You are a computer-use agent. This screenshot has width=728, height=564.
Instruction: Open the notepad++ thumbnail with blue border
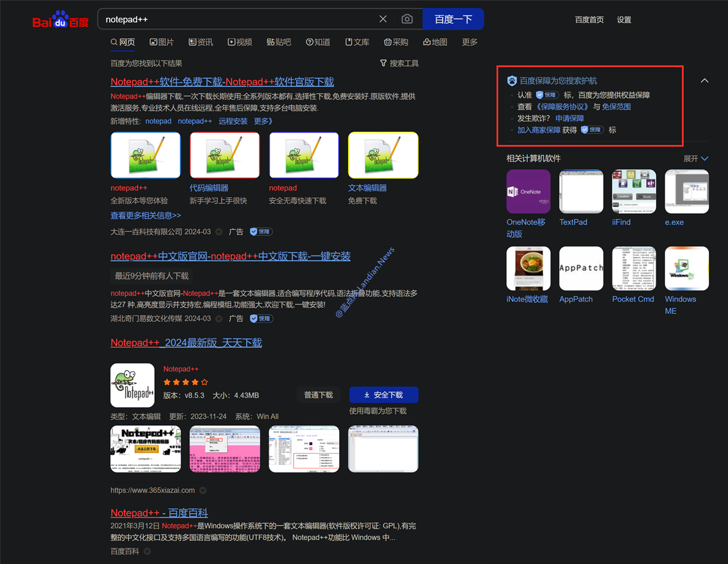pos(146,155)
